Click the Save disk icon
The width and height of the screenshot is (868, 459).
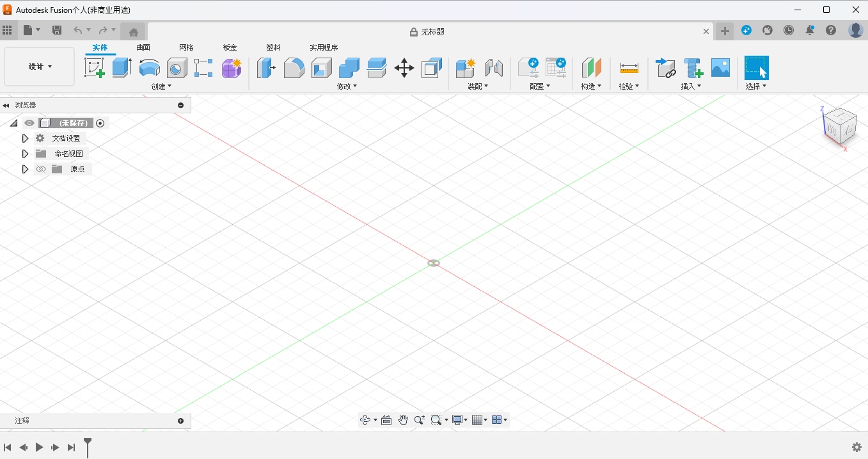tap(57, 30)
